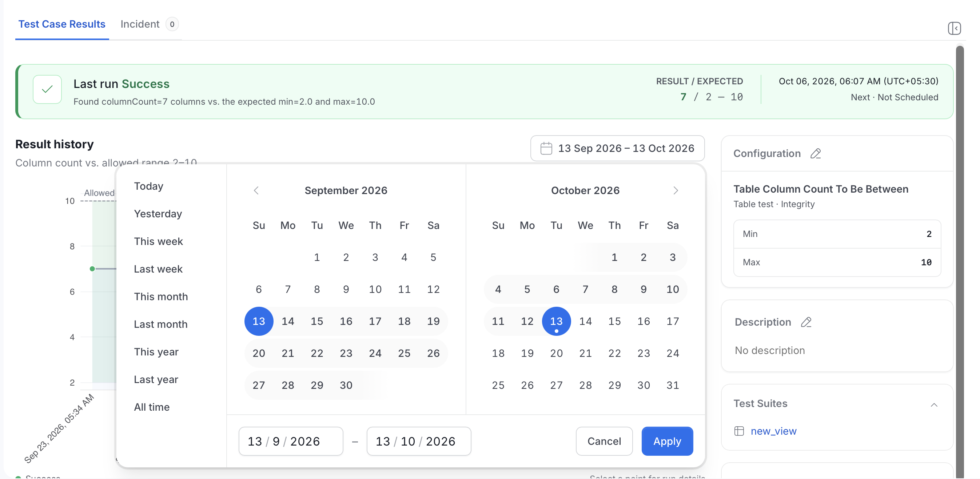Choose October 31 in the calendar
Viewport: 980px width, 479px height.
coord(673,385)
